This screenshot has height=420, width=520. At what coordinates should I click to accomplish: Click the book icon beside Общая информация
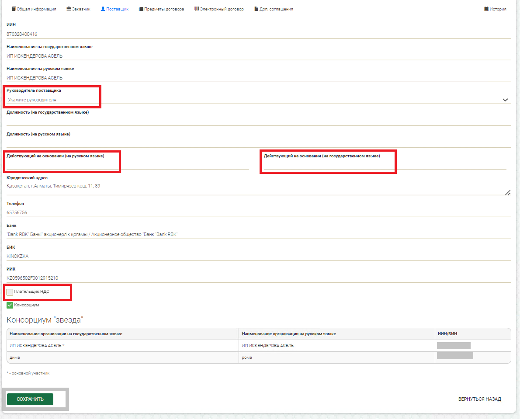[x=14, y=9]
